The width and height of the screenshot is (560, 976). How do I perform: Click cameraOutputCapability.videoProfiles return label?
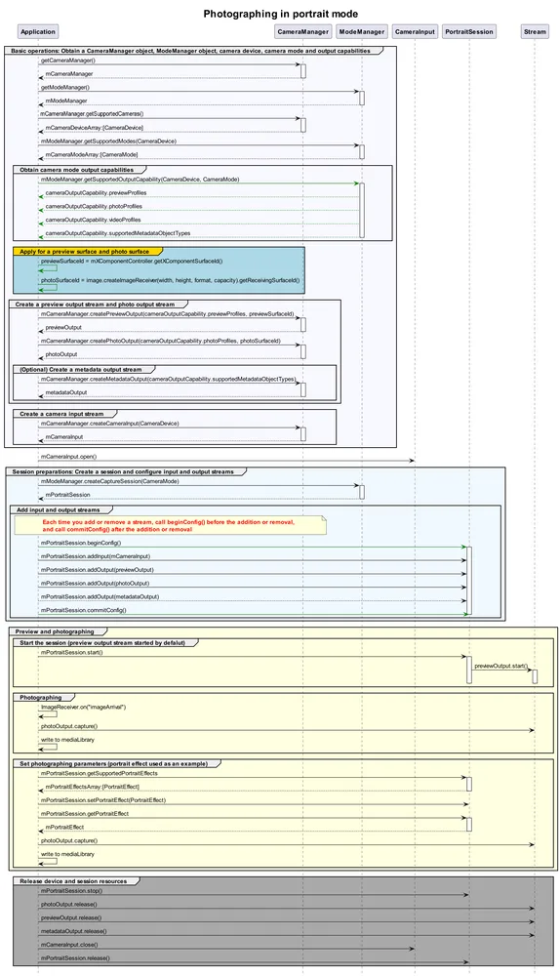pyautogui.click(x=94, y=220)
